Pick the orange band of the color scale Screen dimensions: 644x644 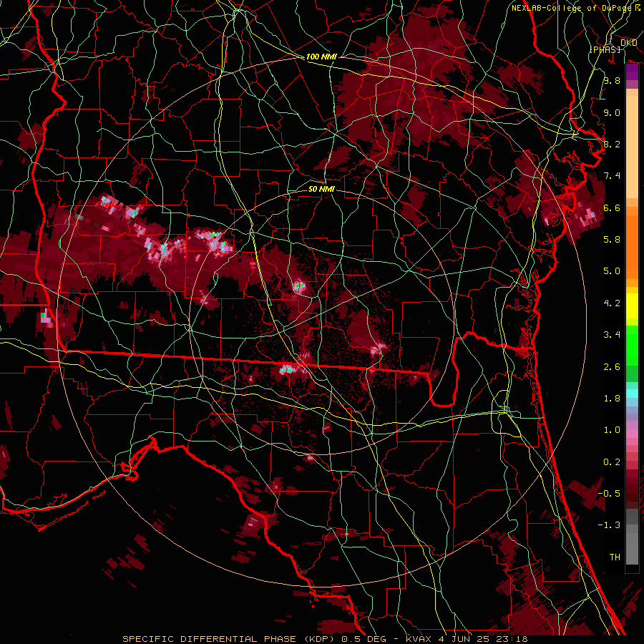click(632, 248)
